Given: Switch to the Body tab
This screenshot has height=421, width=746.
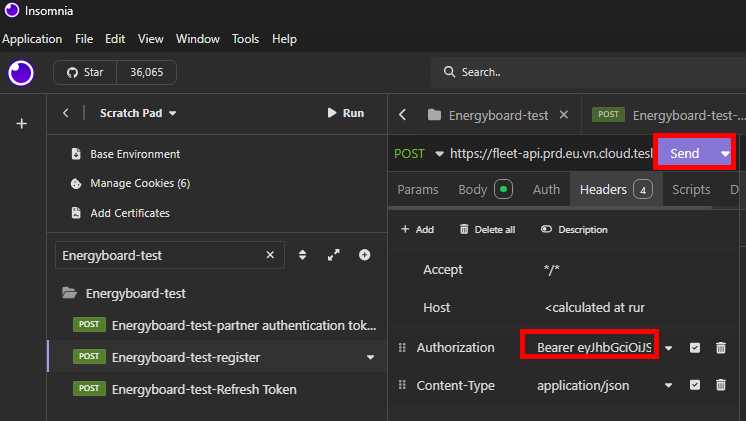Looking at the screenshot, I should [485, 189].
